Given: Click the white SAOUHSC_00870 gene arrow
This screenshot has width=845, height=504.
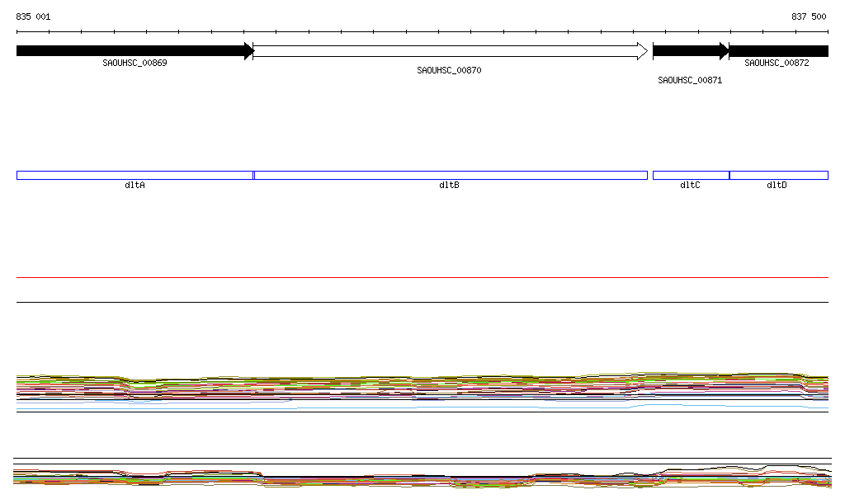Looking at the screenshot, I should click(x=450, y=51).
